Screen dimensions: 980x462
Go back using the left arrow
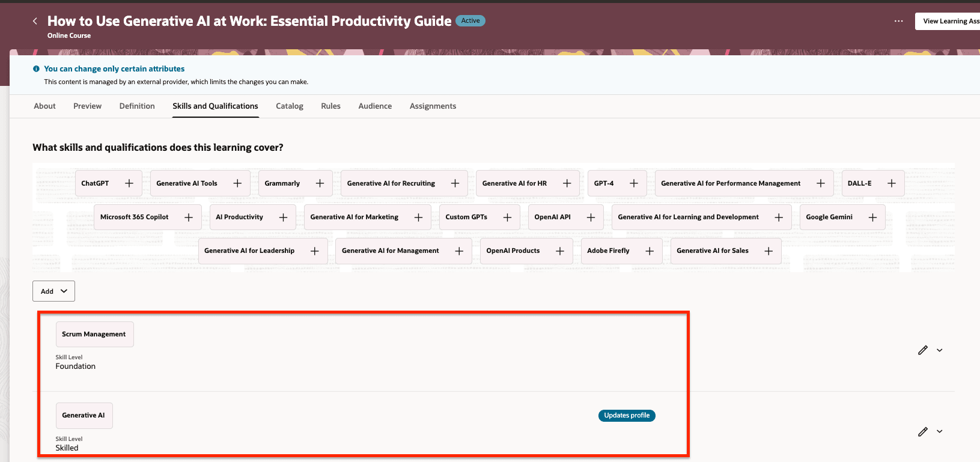(35, 21)
